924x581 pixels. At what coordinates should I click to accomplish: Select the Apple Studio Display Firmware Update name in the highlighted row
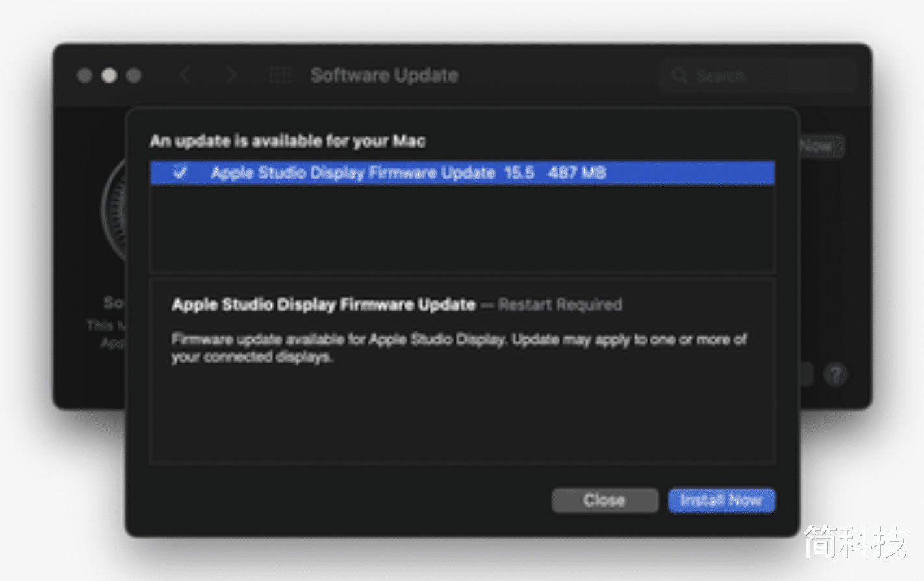coord(353,173)
